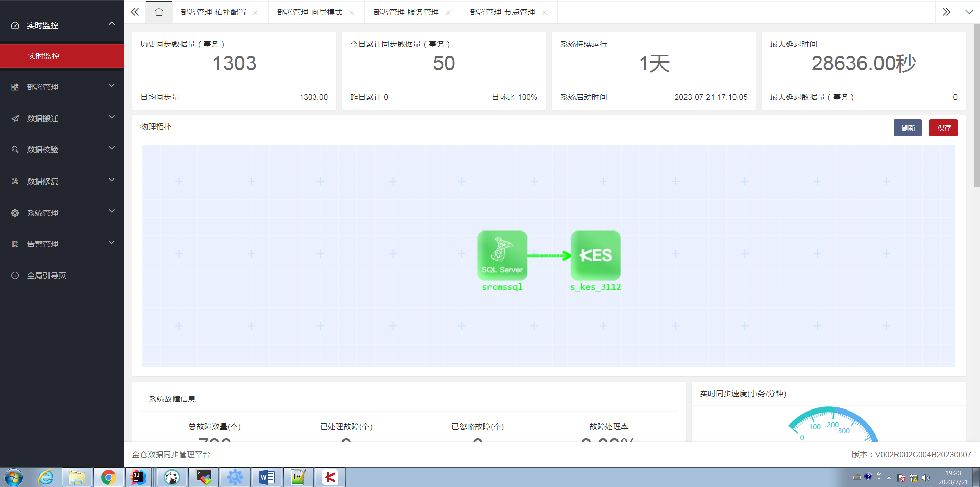Expand hidden tabs via right double arrow

click(x=947, y=11)
